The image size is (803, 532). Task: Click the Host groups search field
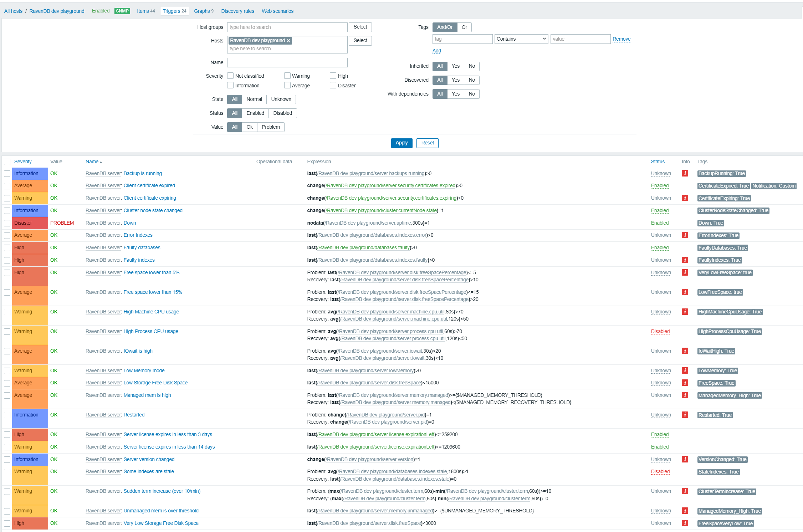tap(287, 27)
